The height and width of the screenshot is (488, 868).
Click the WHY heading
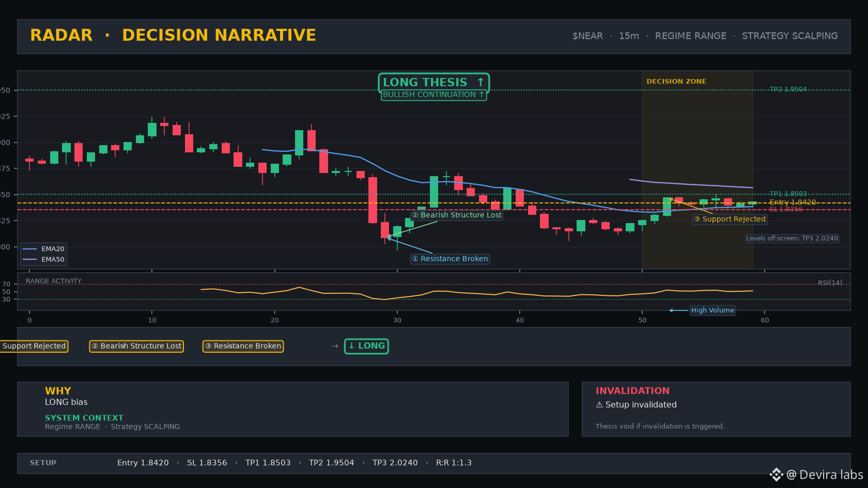pos(58,391)
